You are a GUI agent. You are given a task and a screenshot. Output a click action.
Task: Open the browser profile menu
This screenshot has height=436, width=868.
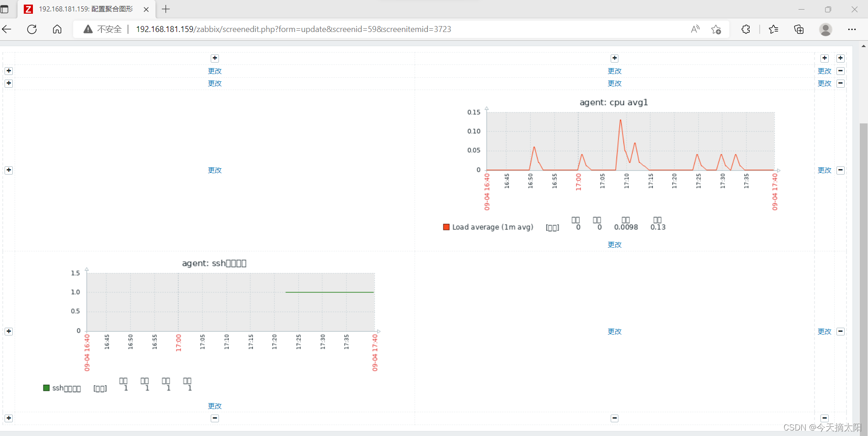[x=825, y=29]
